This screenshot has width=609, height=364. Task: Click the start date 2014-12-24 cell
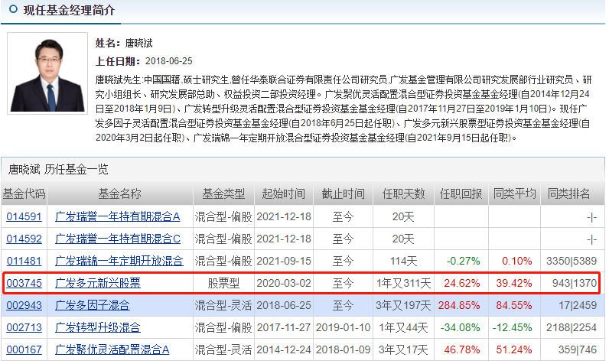coord(284,349)
